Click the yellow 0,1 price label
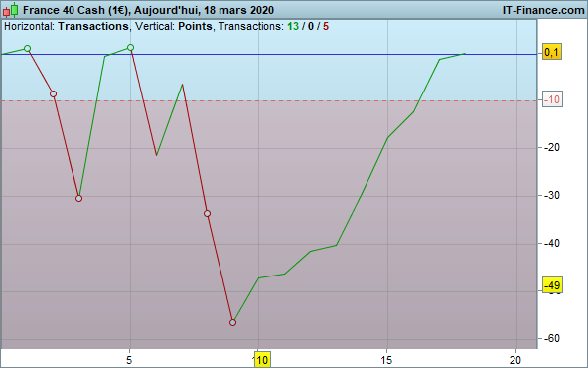The width and height of the screenshot is (588, 368). click(552, 52)
